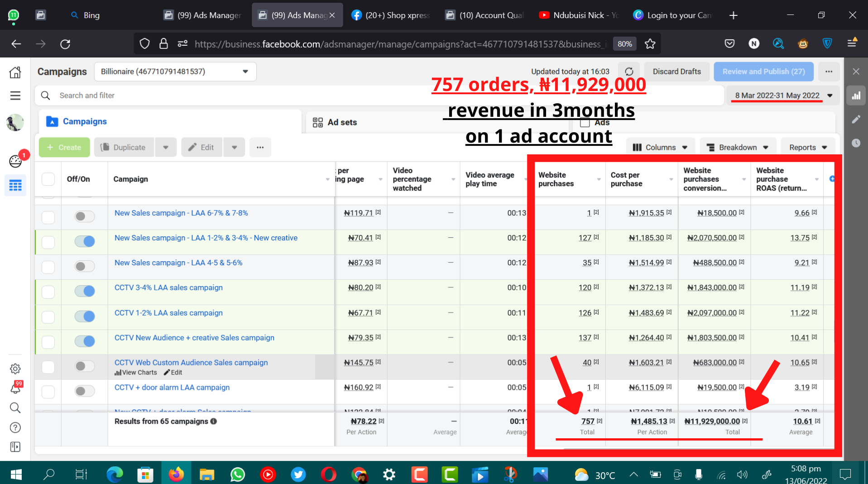
Task: Click the refresh data icon near Updated today
Action: [629, 72]
